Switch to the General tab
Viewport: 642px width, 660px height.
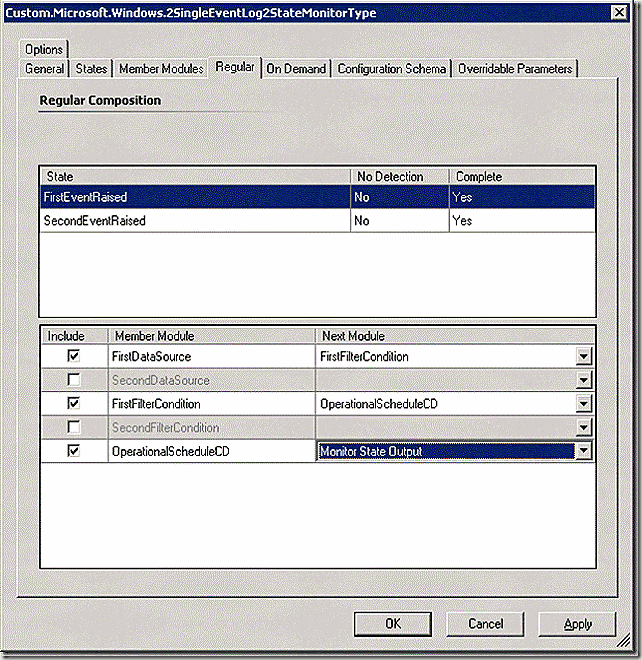[44, 69]
